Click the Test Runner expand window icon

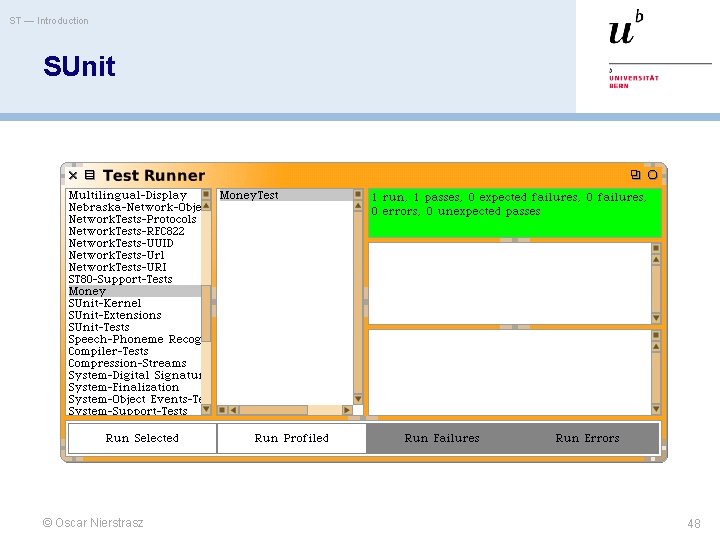point(636,174)
